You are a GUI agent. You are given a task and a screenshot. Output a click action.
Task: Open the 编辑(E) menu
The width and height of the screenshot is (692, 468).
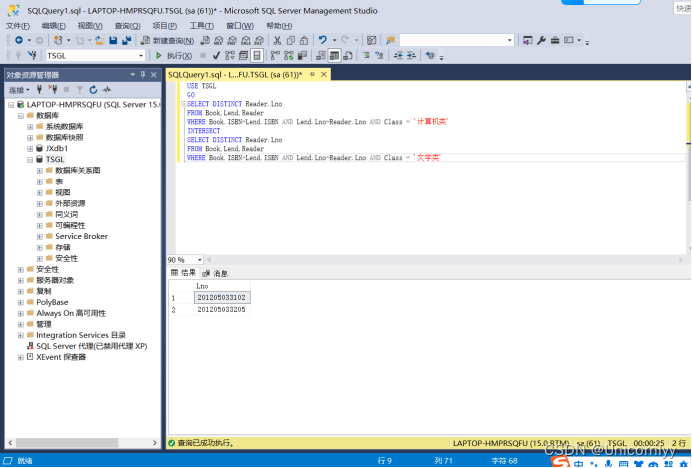[x=53, y=26]
